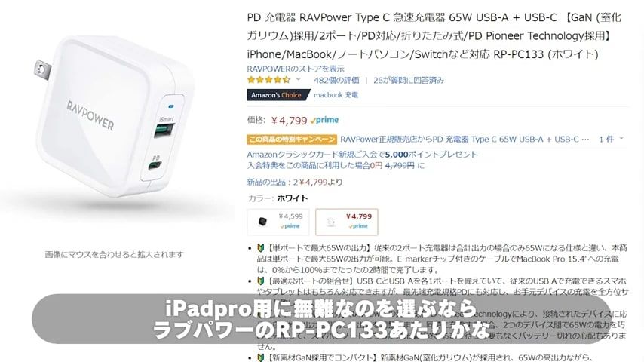Open 新品の出品 new offers link

pos(295,182)
